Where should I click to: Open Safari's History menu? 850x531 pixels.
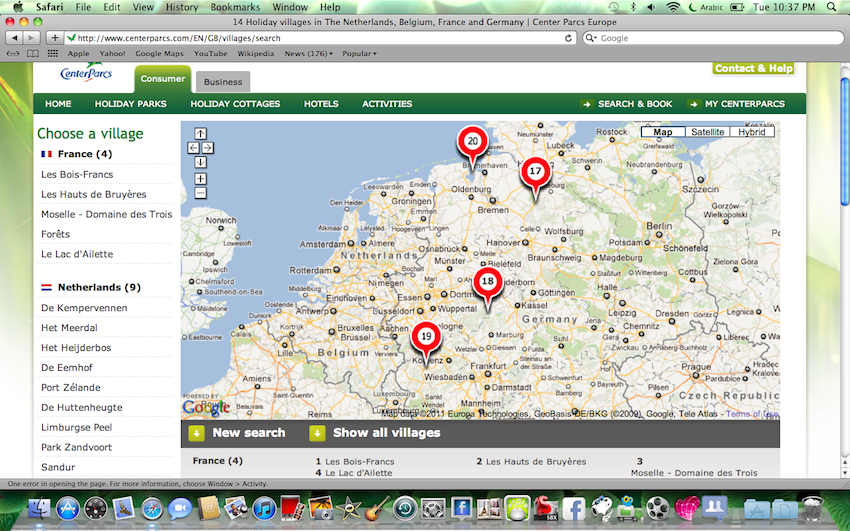coord(182,7)
